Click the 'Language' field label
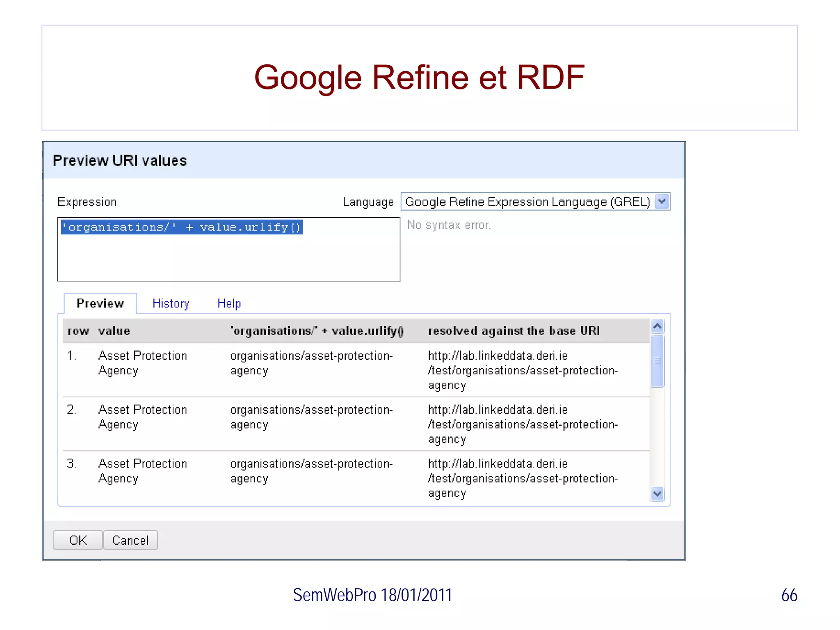Viewport: 840px width, 630px height. pyautogui.click(x=368, y=202)
